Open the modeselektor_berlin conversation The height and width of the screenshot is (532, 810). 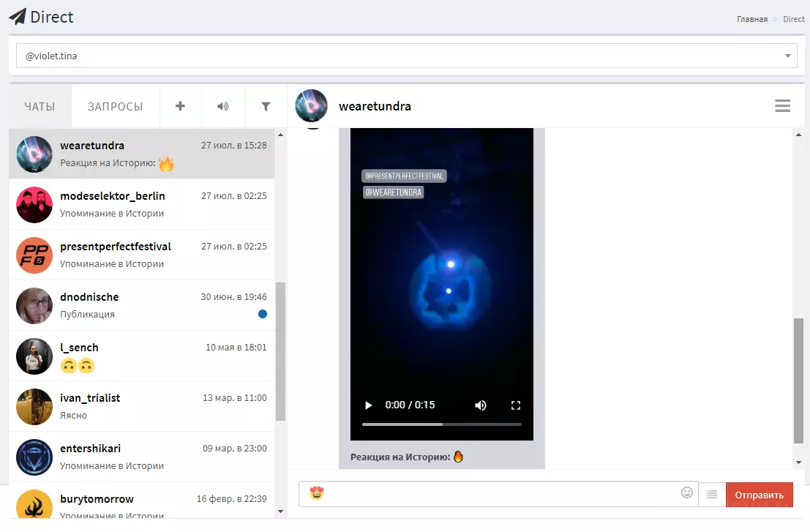(141, 205)
